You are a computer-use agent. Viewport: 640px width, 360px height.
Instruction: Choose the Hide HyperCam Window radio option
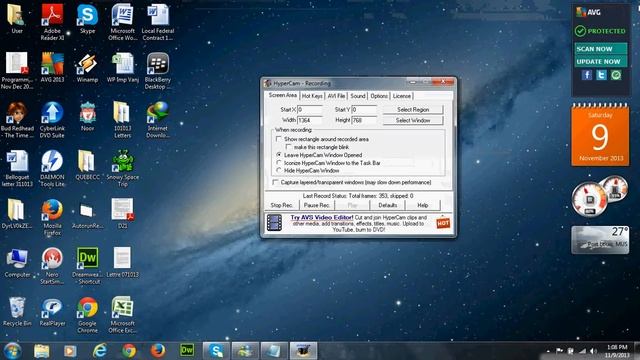279,170
